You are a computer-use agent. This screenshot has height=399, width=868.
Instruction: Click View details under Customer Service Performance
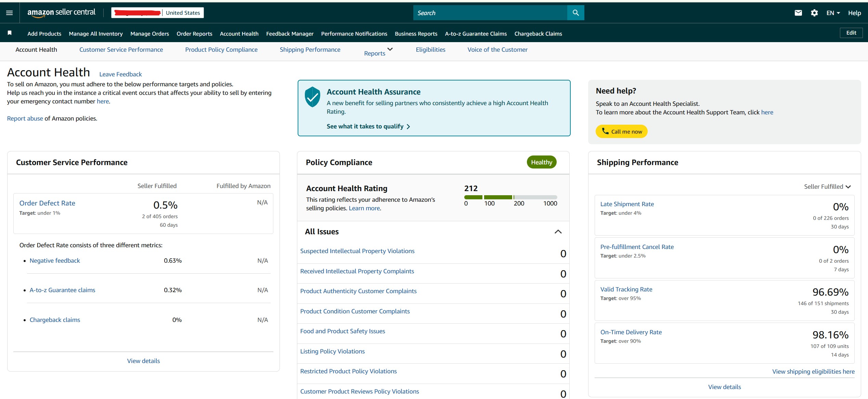[x=143, y=361]
